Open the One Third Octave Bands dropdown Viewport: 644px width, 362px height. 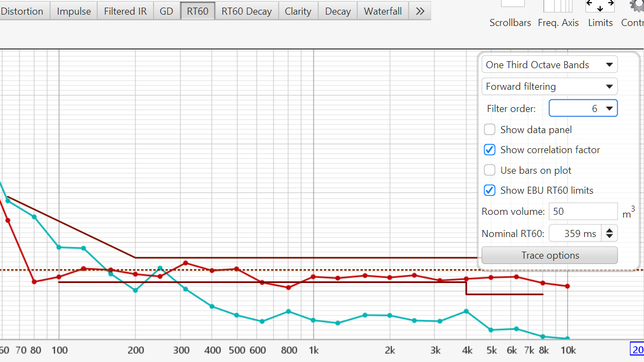(x=549, y=65)
